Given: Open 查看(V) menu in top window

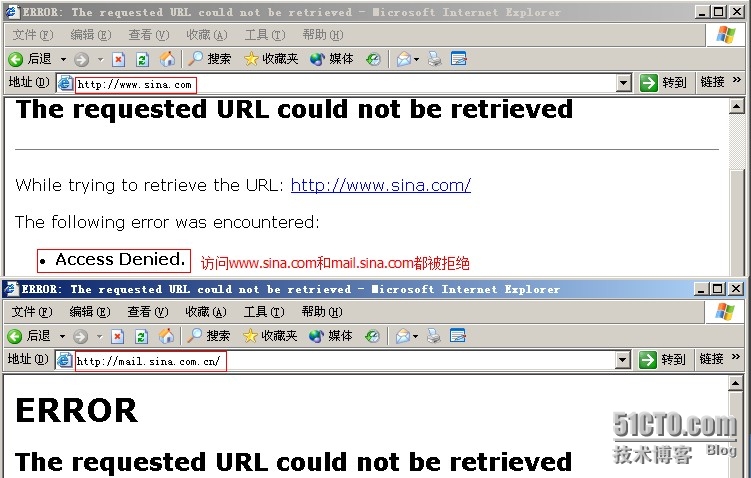Looking at the screenshot, I should point(148,35).
